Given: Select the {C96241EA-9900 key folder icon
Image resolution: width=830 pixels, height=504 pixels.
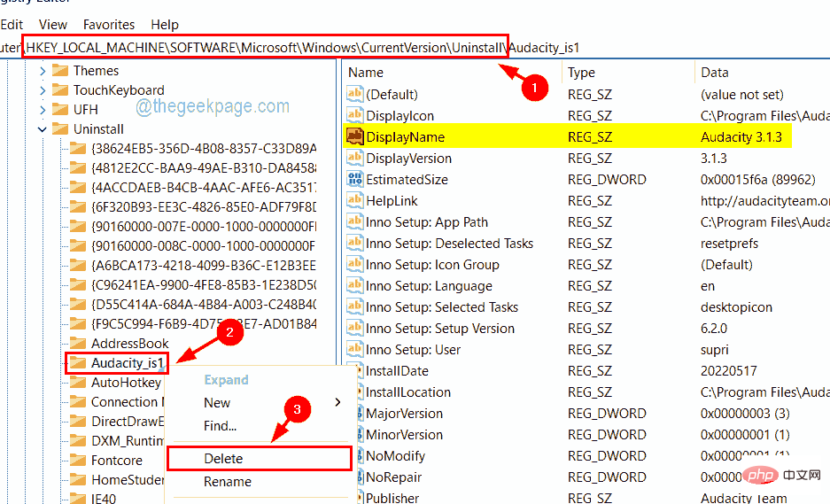Looking at the screenshot, I should pyautogui.click(x=78, y=285).
